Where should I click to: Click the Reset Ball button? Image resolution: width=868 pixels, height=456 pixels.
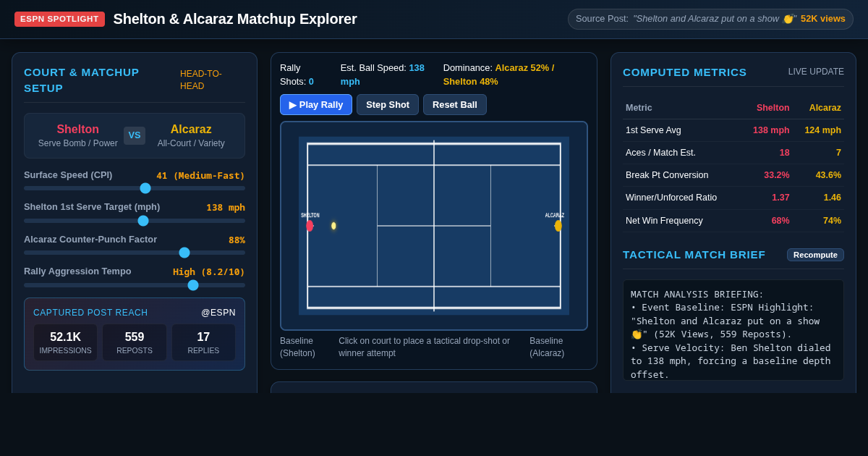pyautogui.click(x=455, y=104)
